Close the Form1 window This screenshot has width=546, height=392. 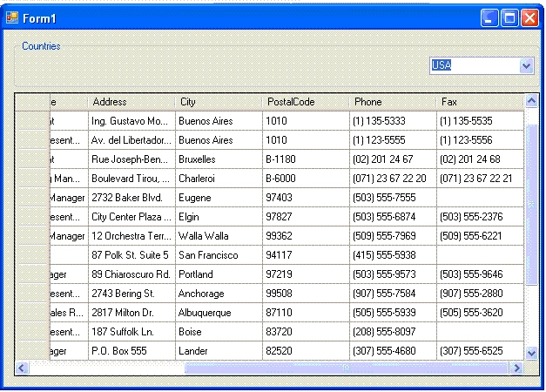pyautogui.click(x=529, y=17)
